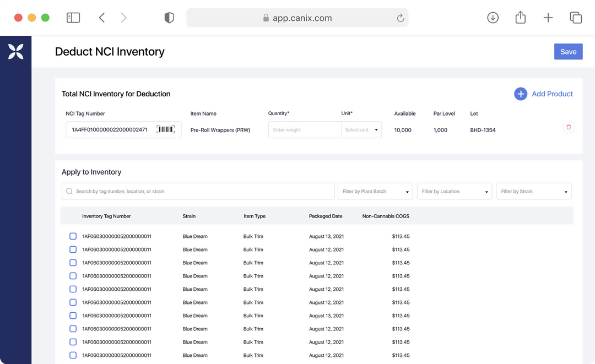Open the Select unit dropdown
Image resolution: width=595 pixels, height=364 pixels.
click(361, 129)
